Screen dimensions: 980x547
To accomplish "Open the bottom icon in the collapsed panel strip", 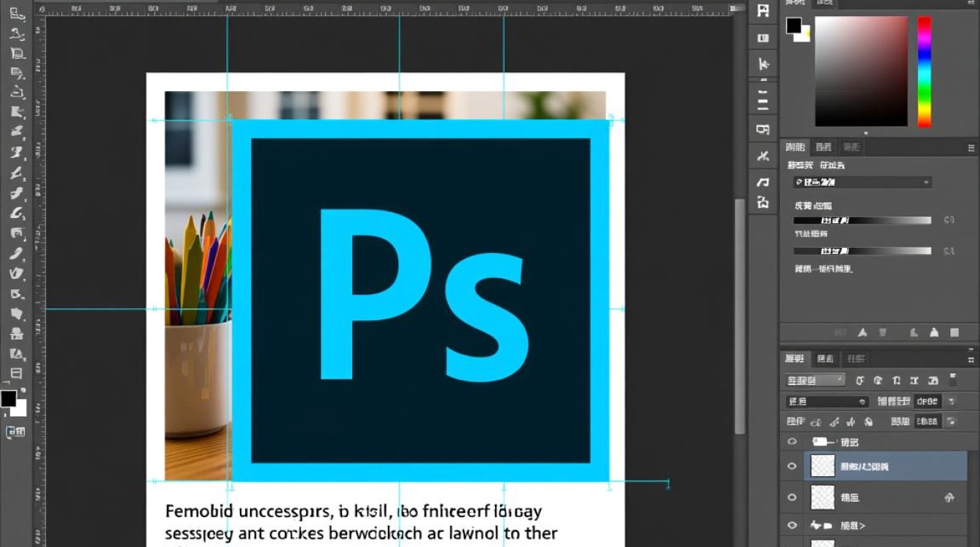I will (x=763, y=203).
